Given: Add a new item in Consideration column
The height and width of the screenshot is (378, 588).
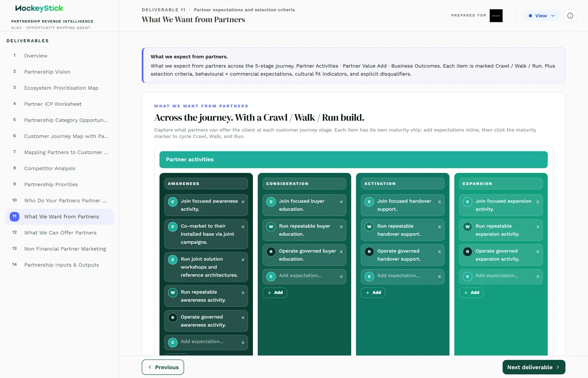Looking at the screenshot, I should point(275,292).
